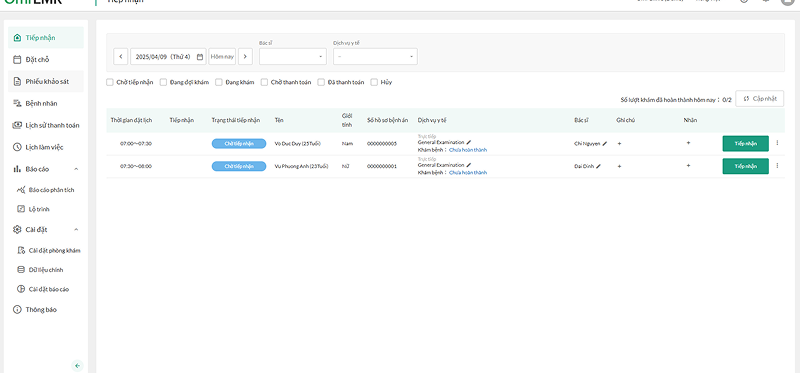This screenshot has height=373, width=800.
Task: Open Chưa hoàn thành link for Vu Phuong Anh
Action: tap(468, 172)
